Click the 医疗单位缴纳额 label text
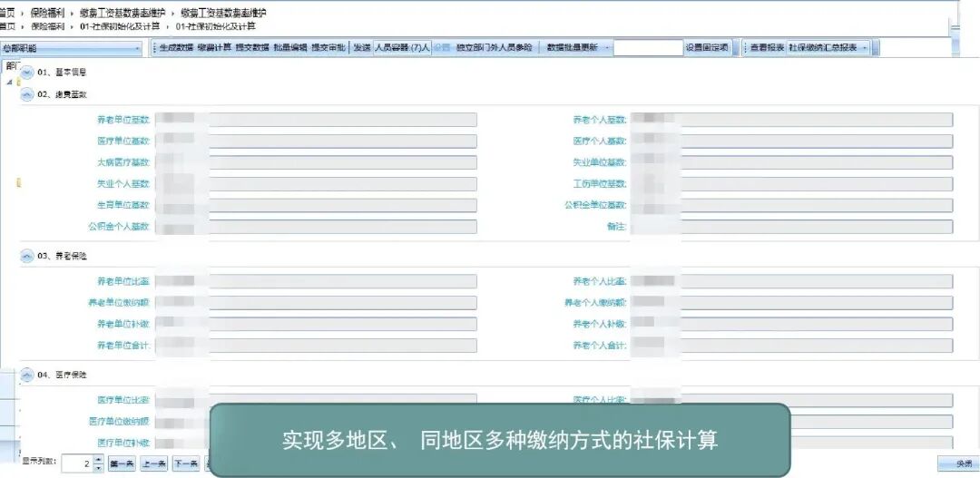This screenshot has width=980, height=478. pyautogui.click(x=120, y=422)
